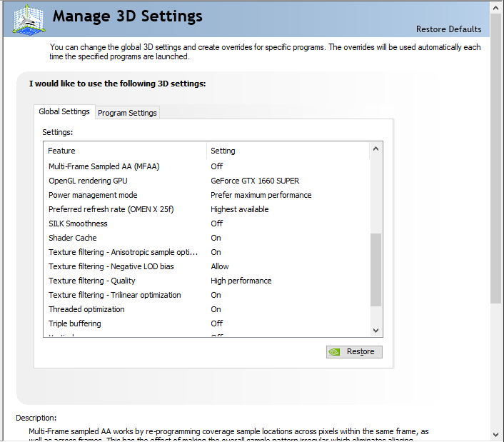Click the Manage 3D Settings header icon
The width and height of the screenshot is (504, 442).
coord(29,19)
